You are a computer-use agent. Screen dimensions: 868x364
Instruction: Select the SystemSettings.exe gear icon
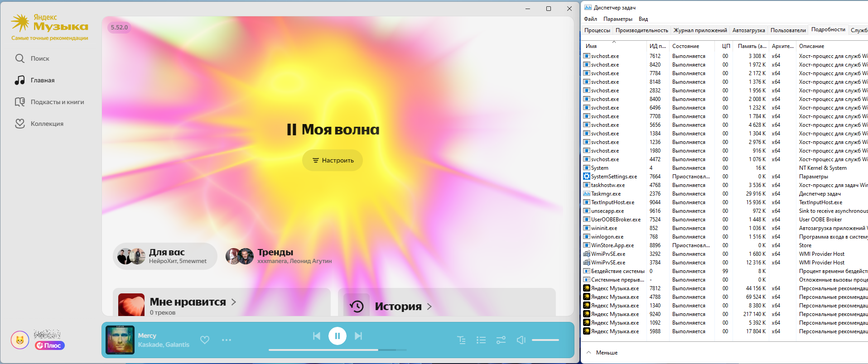[587, 177]
